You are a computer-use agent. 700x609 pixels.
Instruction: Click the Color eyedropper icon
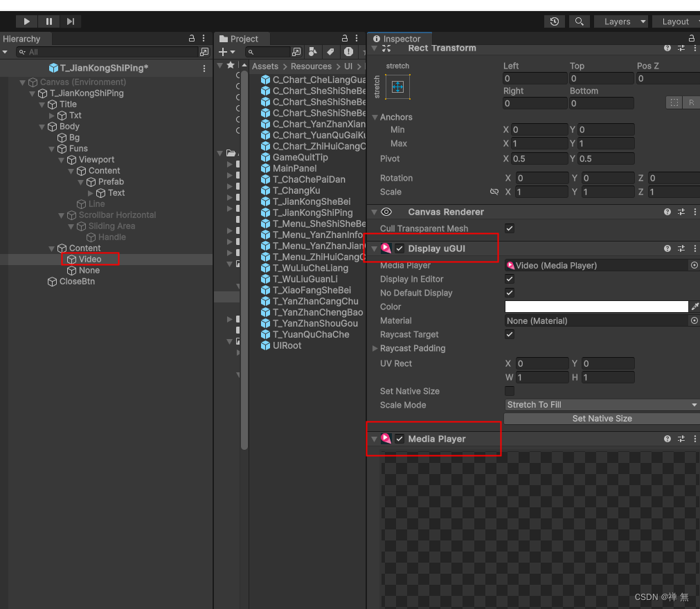coord(694,307)
